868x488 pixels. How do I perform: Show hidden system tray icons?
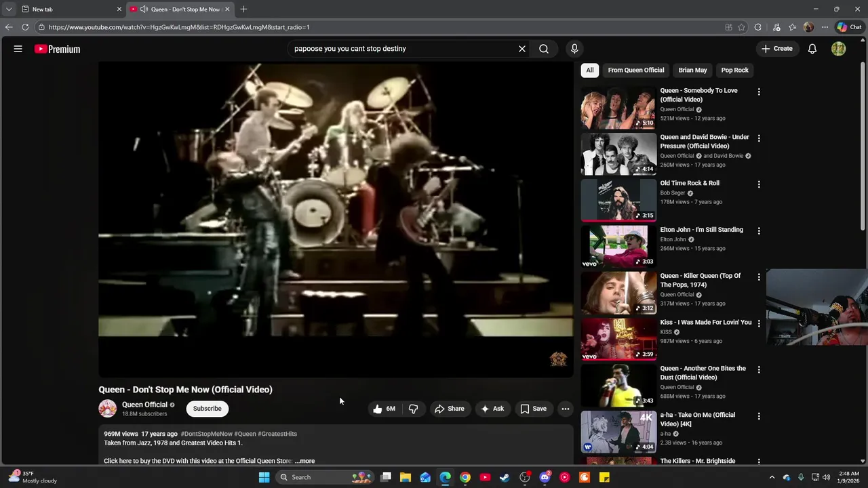click(x=772, y=477)
